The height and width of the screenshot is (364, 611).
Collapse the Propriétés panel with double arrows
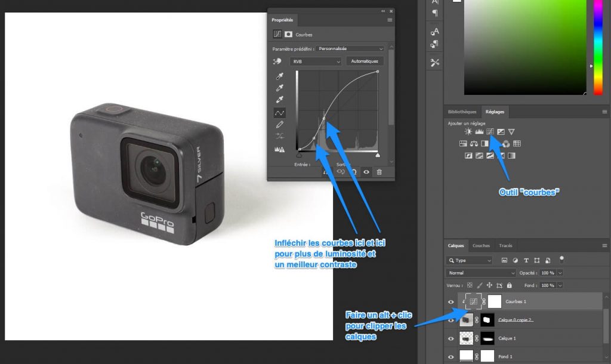(383, 11)
